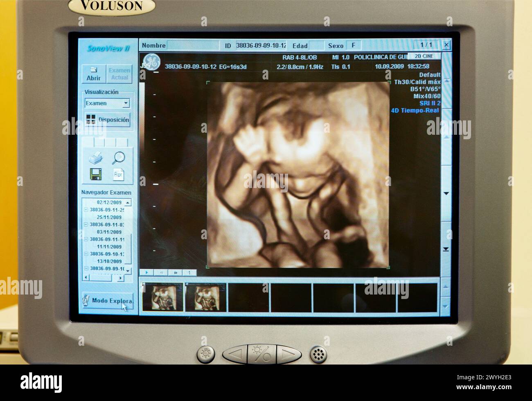Click the Rpr report document icon
The height and width of the screenshot is (401, 532).
[118, 174]
